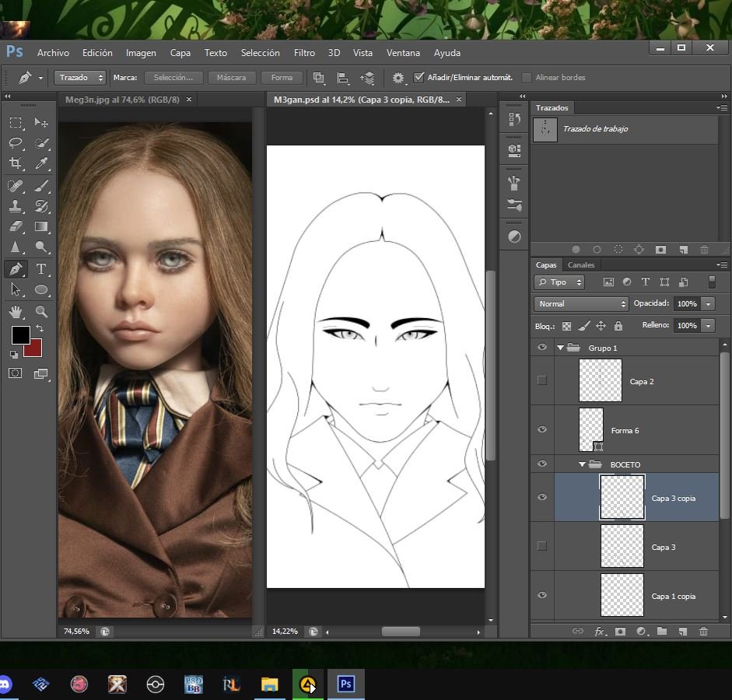The width and height of the screenshot is (732, 700).
Task: Toggle Quick Mask mode
Action: point(15,373)
